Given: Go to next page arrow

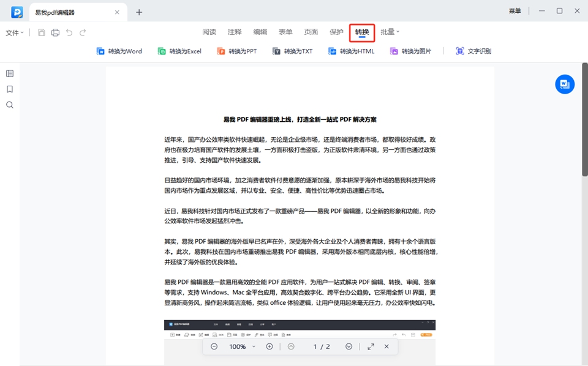Looking at the screenshot, I should 349,346.
